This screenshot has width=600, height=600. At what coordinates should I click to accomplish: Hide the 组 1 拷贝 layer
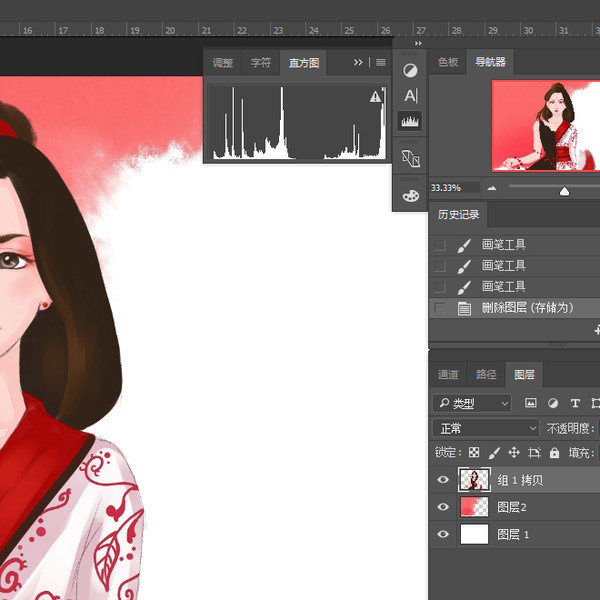[x=443, y=479]
